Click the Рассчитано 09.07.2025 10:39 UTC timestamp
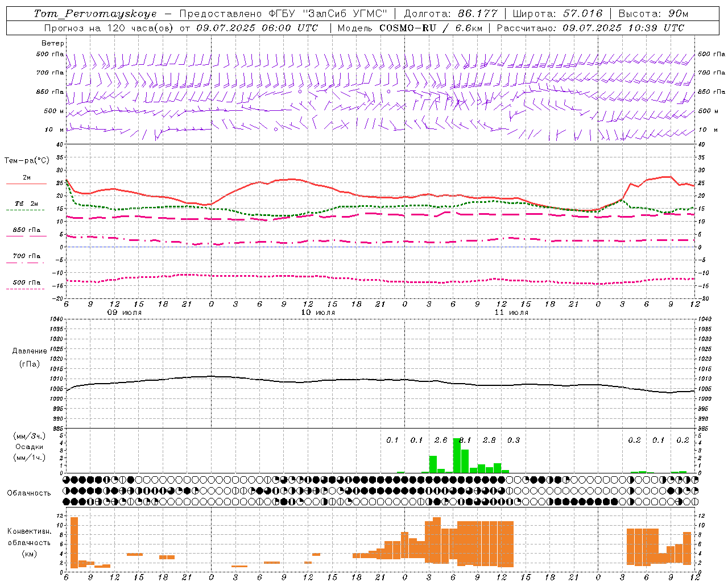 pyautogui.click(x=590, y=28)
